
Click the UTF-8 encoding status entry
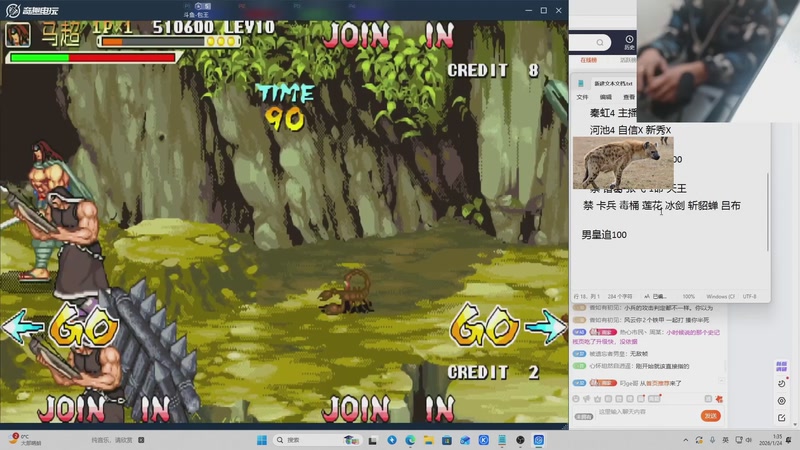[x=749, y=296]
